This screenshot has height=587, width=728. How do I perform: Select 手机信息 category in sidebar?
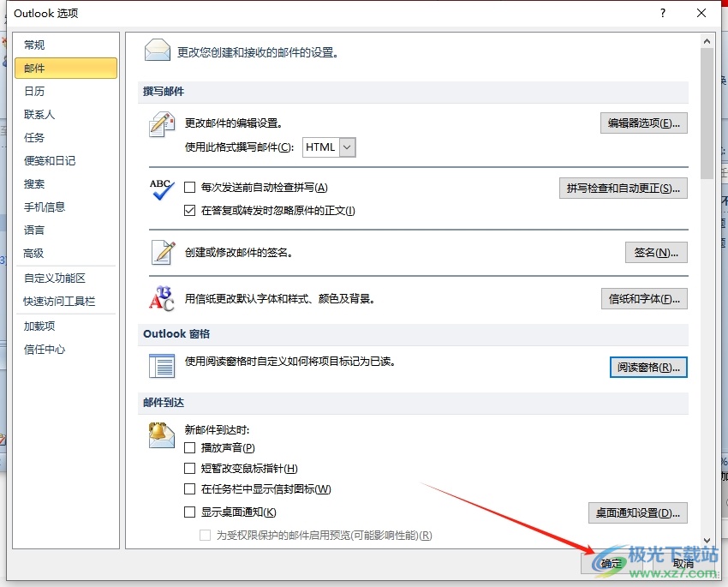66,207
